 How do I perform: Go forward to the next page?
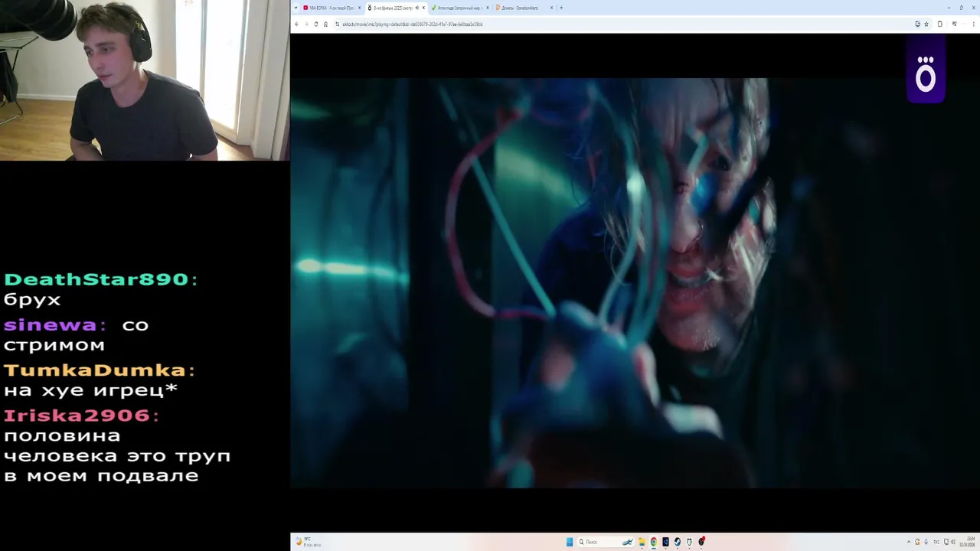pyautogui.click(x=306, y=24)
